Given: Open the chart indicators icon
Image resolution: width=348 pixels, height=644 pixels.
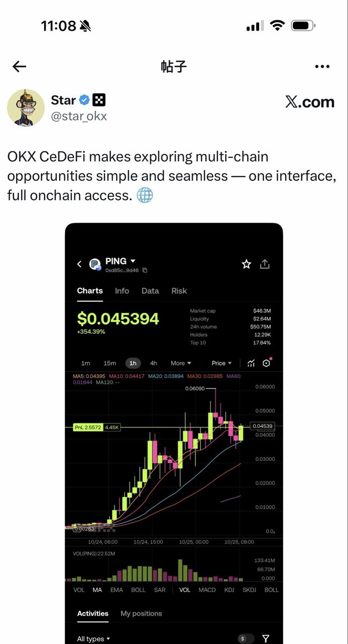Looking at the screenshot, I should (x=251, y=363).
